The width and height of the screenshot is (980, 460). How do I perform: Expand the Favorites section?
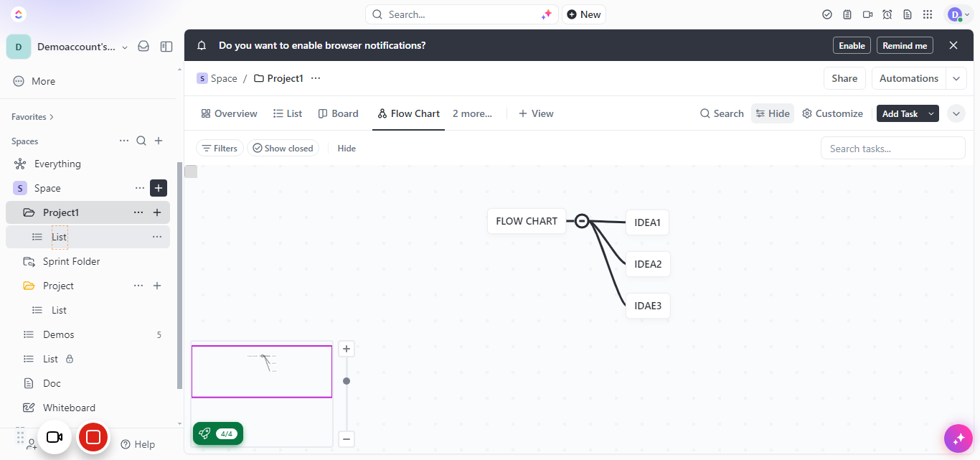[x=32, y=117]
